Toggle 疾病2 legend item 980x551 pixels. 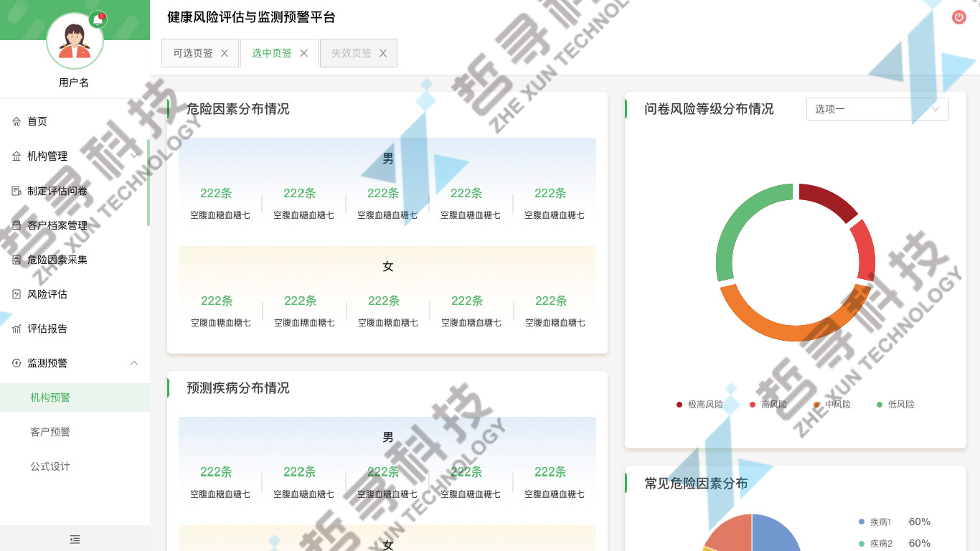(x=875, y=544)
